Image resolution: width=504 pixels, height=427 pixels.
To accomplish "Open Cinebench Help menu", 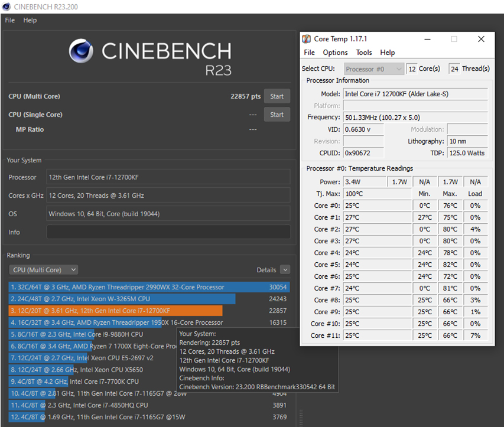I will pos(30,20).
